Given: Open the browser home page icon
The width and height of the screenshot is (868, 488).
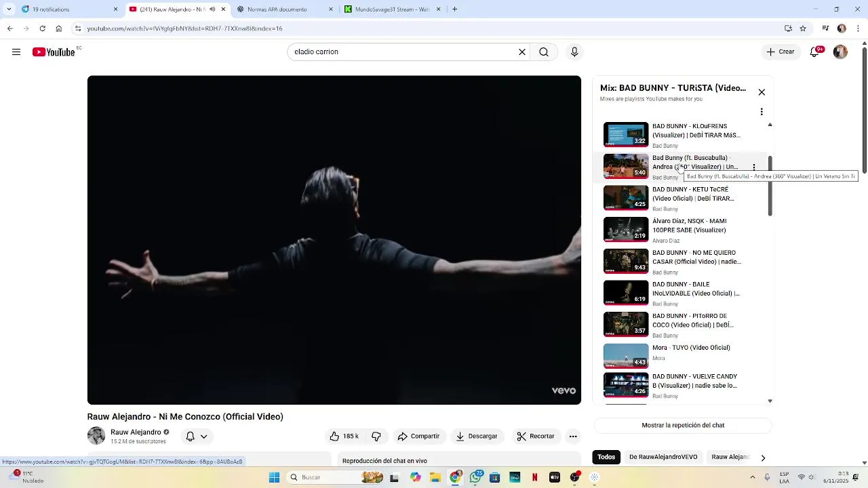Looking at the screenshot, I should tap(59, 28).
